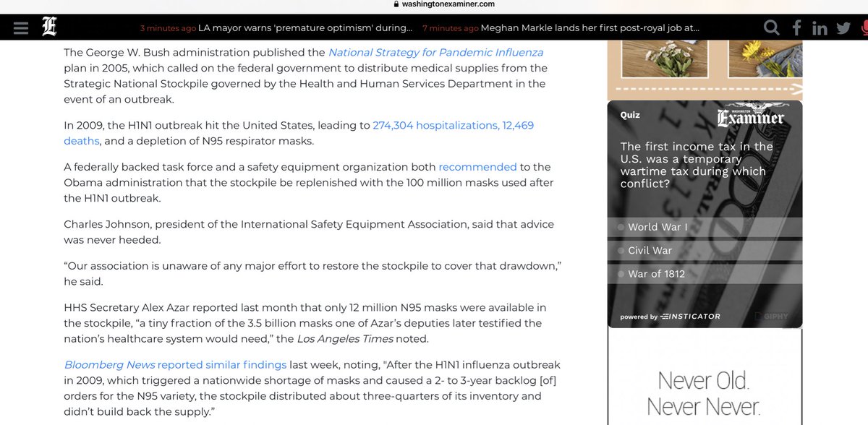Open the Examiner logo in quiz widget
This screenshot has width=868, height=425.
750,118
